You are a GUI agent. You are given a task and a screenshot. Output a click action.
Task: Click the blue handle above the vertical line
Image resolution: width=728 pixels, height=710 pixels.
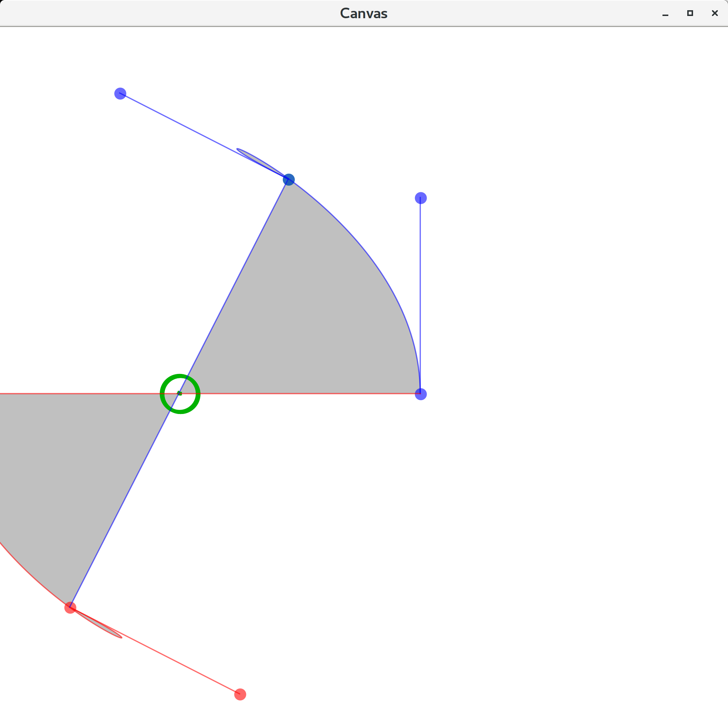pyautogui.click(x=420, y=198)
